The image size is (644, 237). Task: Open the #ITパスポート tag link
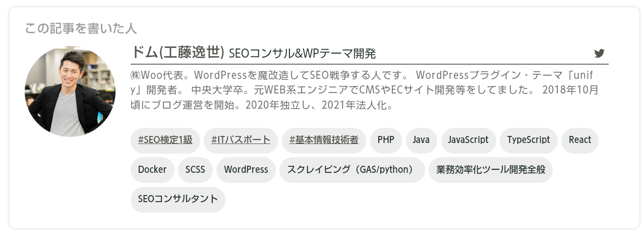(241, 140)
